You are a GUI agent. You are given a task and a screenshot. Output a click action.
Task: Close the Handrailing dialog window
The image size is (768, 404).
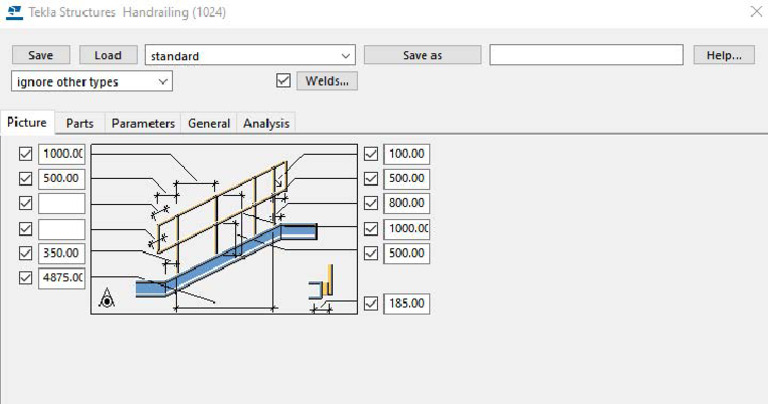756,12
